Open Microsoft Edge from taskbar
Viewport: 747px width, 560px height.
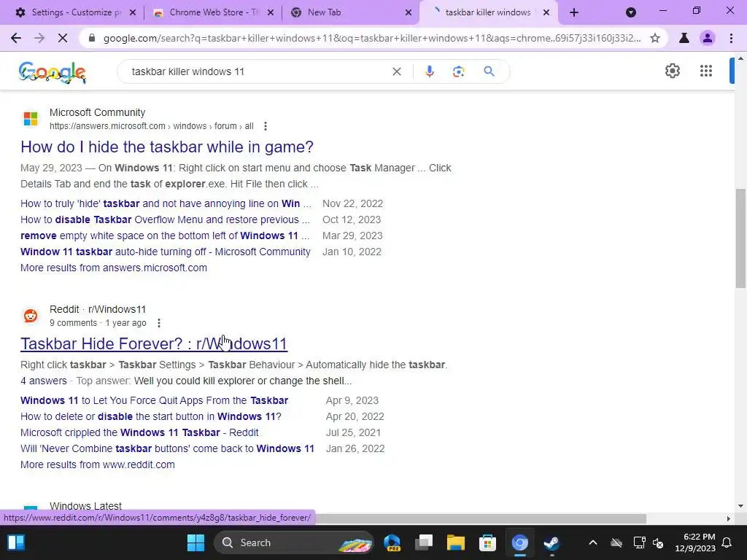click(x=392, y=542)
